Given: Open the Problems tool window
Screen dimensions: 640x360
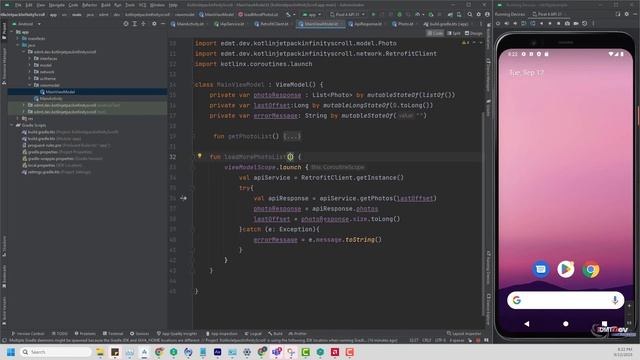Looking at the screenshot, I should click(x=85, y=333).
